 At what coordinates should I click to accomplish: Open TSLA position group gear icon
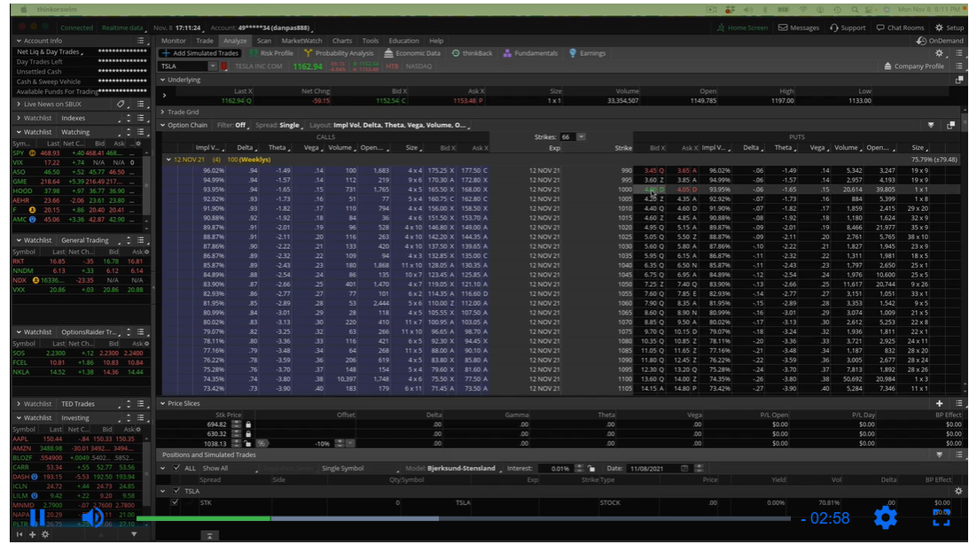(958, 491)
